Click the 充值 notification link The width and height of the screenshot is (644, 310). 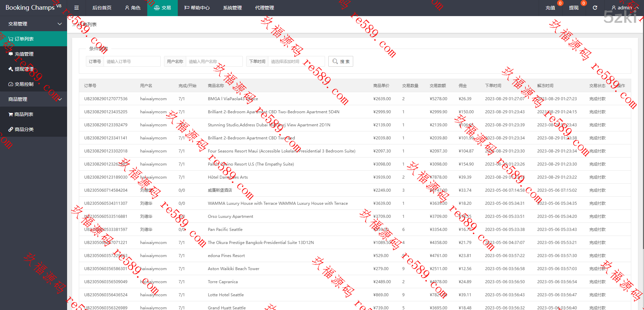(x=550, y=8)
